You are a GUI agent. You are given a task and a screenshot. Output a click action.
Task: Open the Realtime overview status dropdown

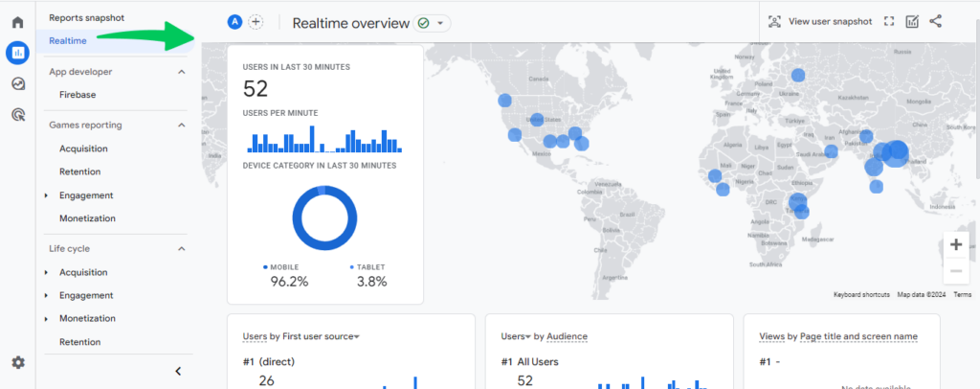432,23
